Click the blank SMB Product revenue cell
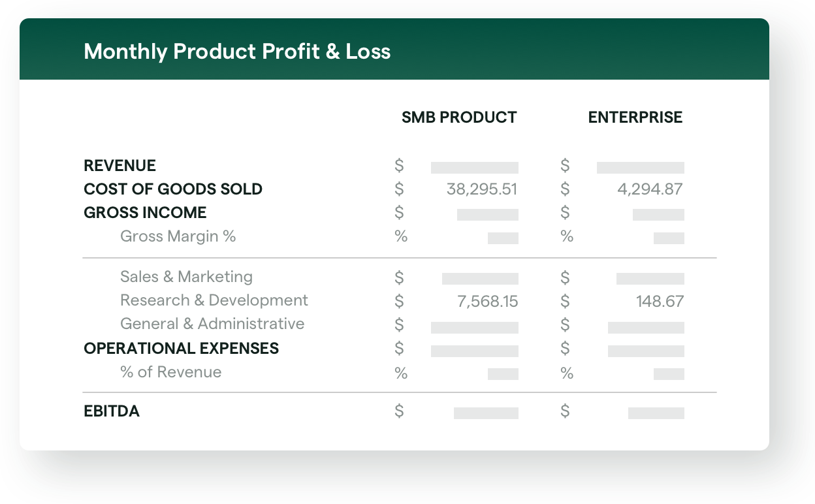 [x=474, y=168]
